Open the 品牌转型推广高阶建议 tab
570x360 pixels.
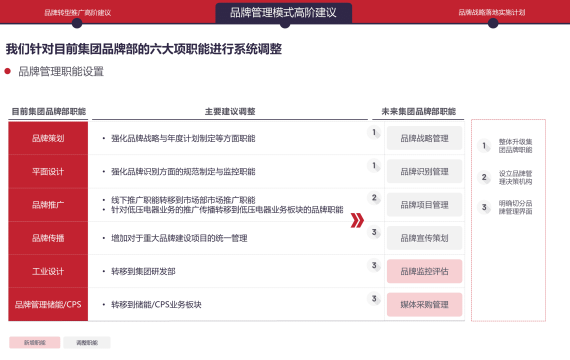click(x=77, y=13)
